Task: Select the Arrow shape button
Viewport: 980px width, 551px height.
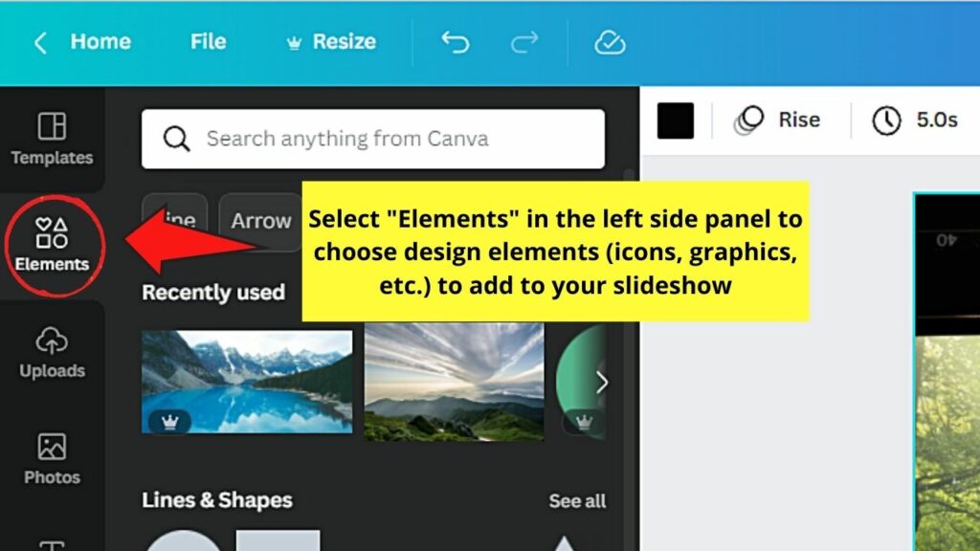Action: pos(259,221)
